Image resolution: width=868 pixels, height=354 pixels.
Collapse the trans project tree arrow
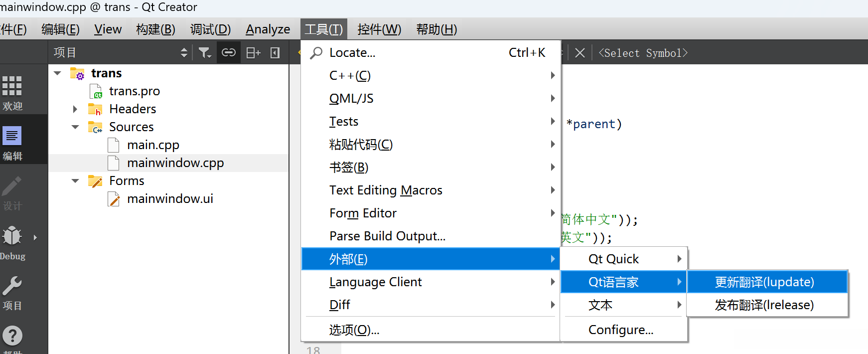(58, 73)
